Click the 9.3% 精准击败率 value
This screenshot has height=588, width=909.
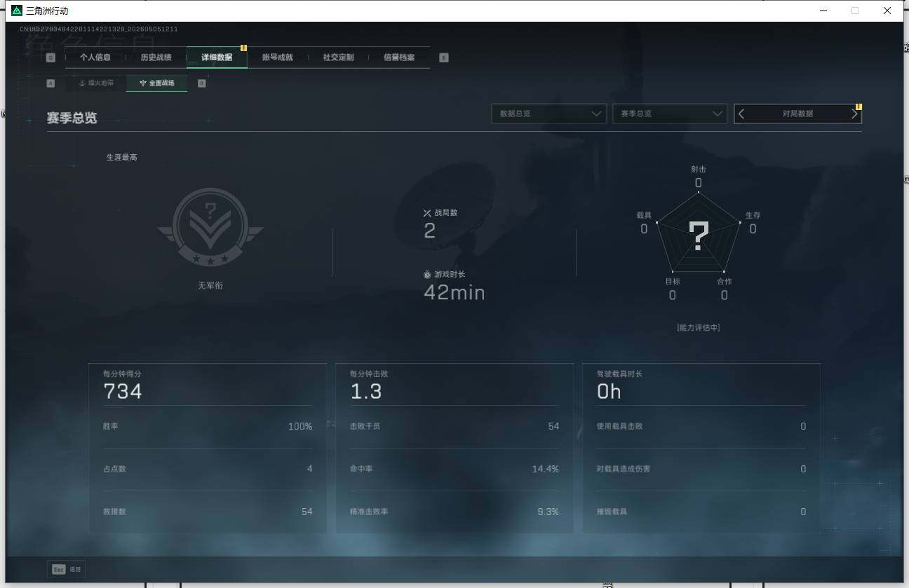click(548, 512)
